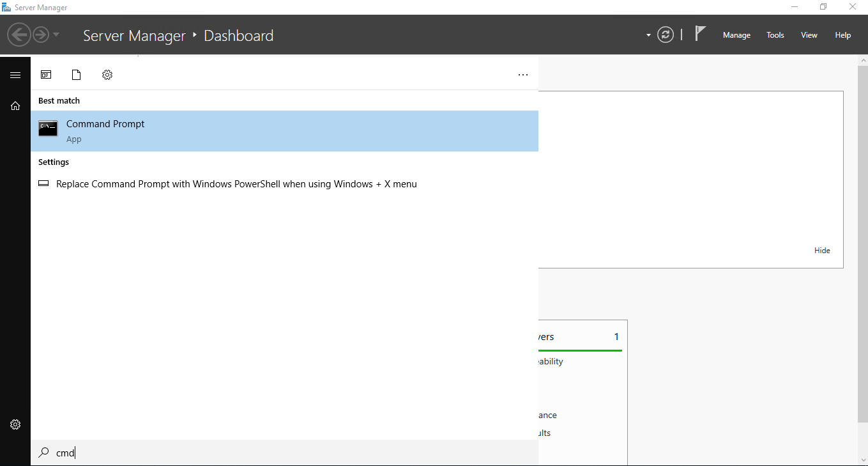The image size is (868, 466).
Task: Open the more options ellipsis in search
Action: click(x=523, y=75)
